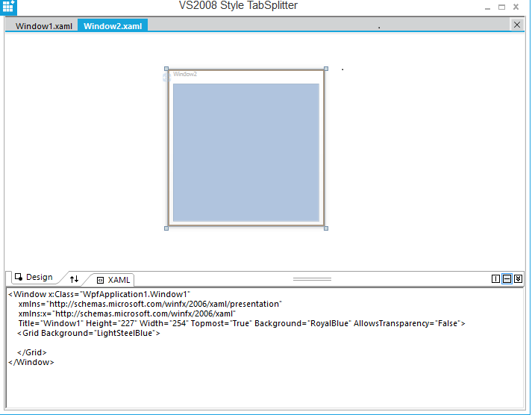Click the splitter grip between panes

311,278
